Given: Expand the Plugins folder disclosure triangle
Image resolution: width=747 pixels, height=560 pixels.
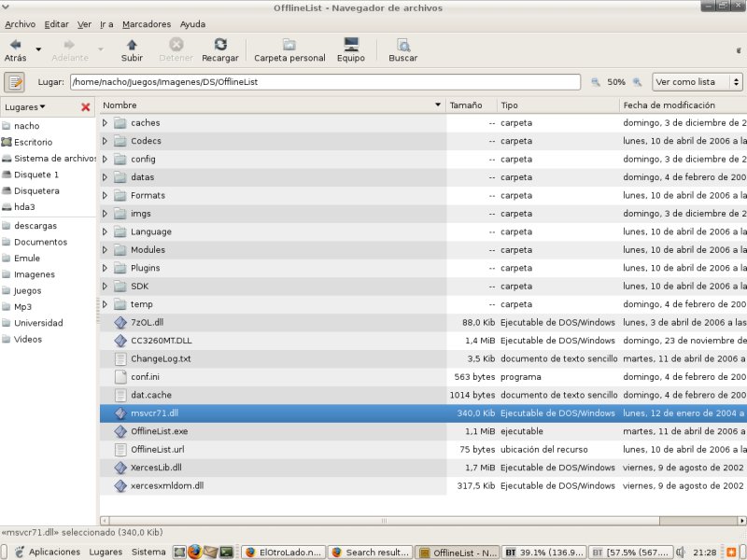Looking at the screenshot, I should pyautogui.click(x=105, y=268).
